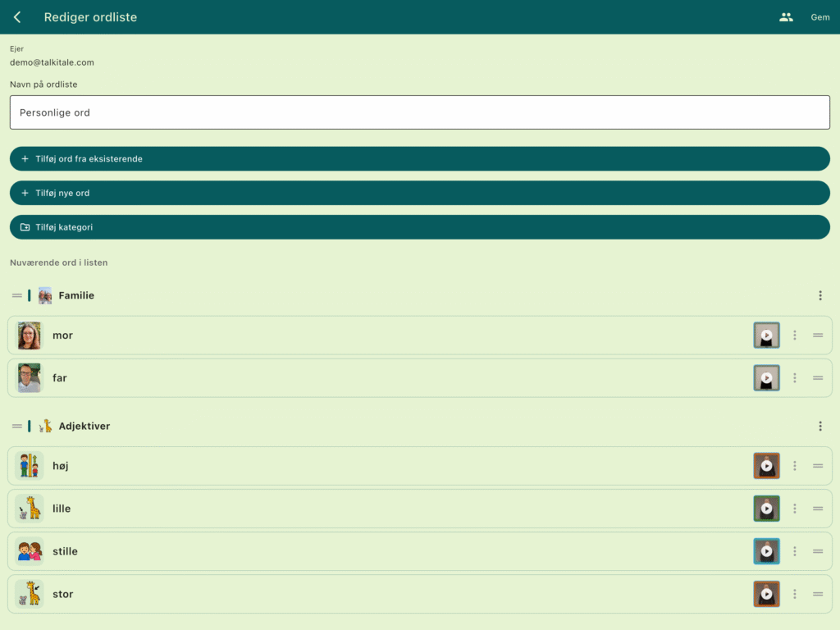Play the sign video for stor

point(767,594)
